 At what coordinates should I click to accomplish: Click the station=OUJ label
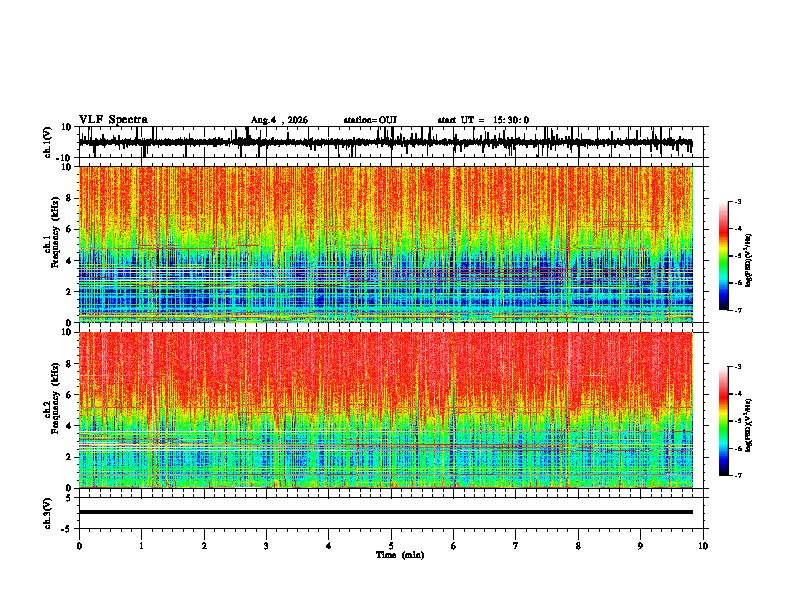pos(370,120)
